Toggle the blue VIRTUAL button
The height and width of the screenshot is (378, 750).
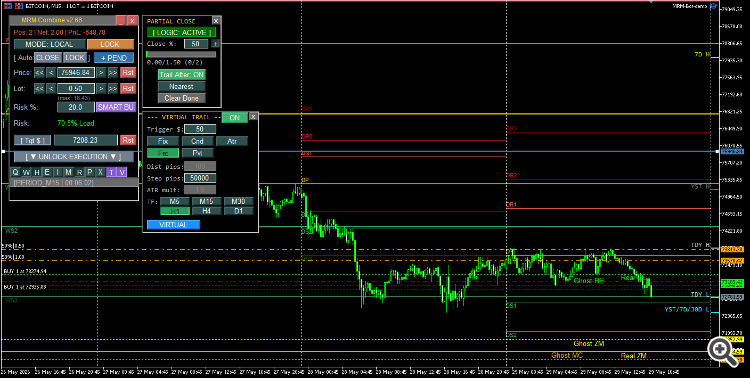click(x=173, y=225)
